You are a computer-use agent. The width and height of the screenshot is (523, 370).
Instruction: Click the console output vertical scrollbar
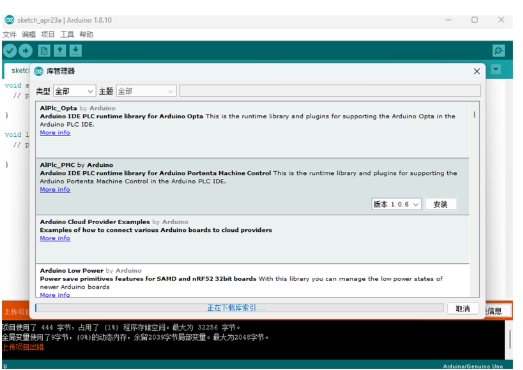coord(510,340)
